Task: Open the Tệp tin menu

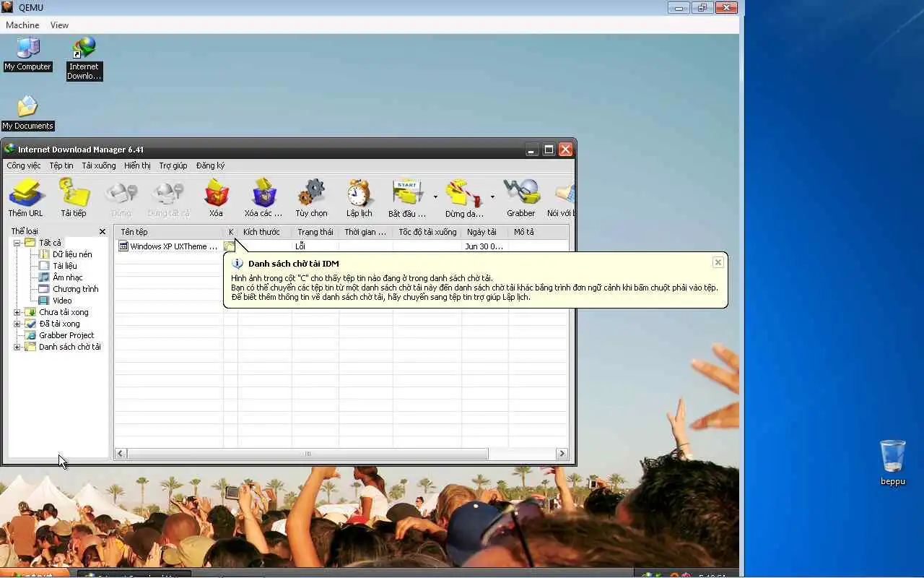Action: [x=61, y=165]
